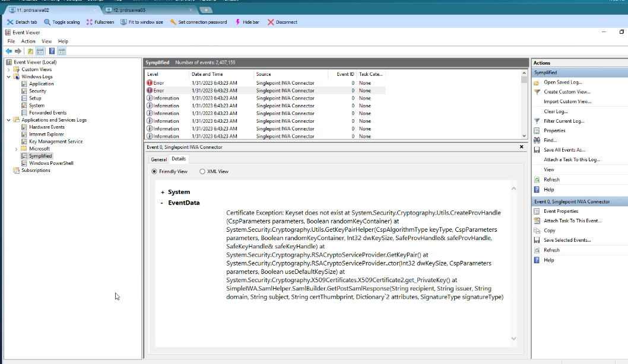Image resolution: width=628 pixels, height=364 pixels.
Task: Click the Copy icon in Actions pane
Action: [x=537, y=231]
